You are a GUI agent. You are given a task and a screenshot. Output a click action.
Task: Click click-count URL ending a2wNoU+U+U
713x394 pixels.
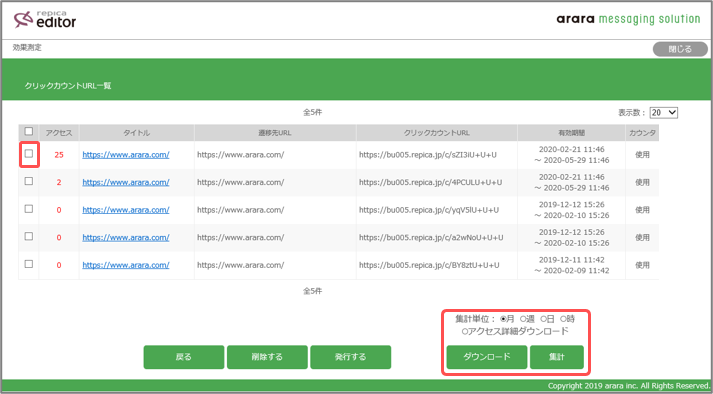(431, 237)
